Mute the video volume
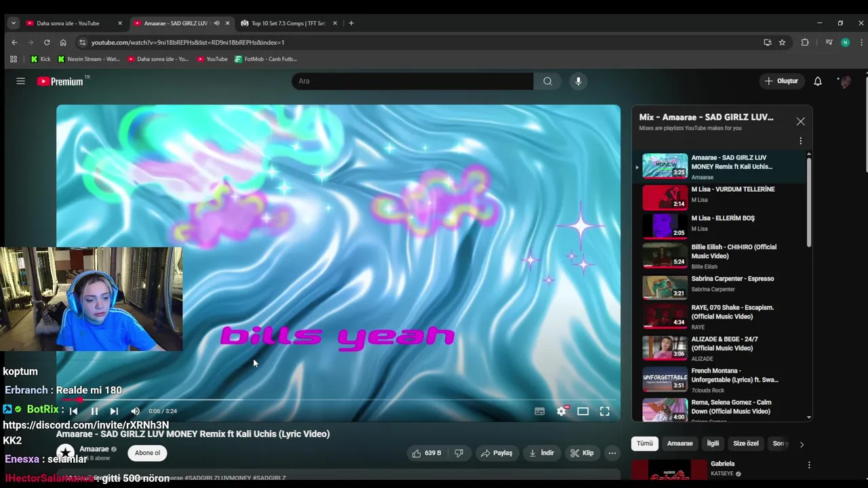Viewport: 868px width, 488px height. click(135, 411)
